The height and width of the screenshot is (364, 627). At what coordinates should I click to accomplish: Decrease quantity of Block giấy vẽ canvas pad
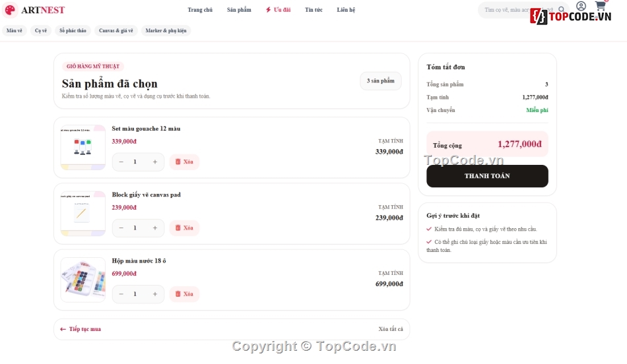(121, 228)
